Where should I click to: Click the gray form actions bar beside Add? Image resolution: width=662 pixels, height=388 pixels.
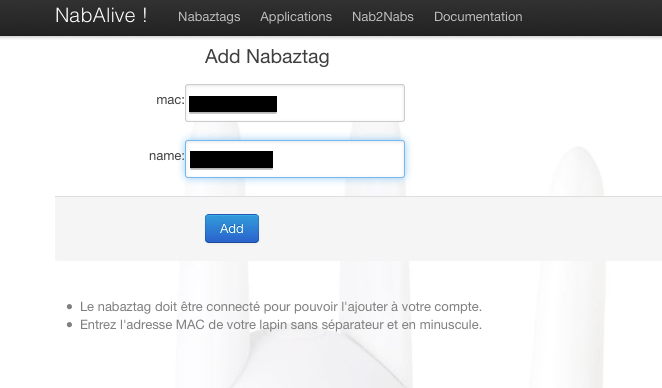pyautogui.click(x=422, y=228)
